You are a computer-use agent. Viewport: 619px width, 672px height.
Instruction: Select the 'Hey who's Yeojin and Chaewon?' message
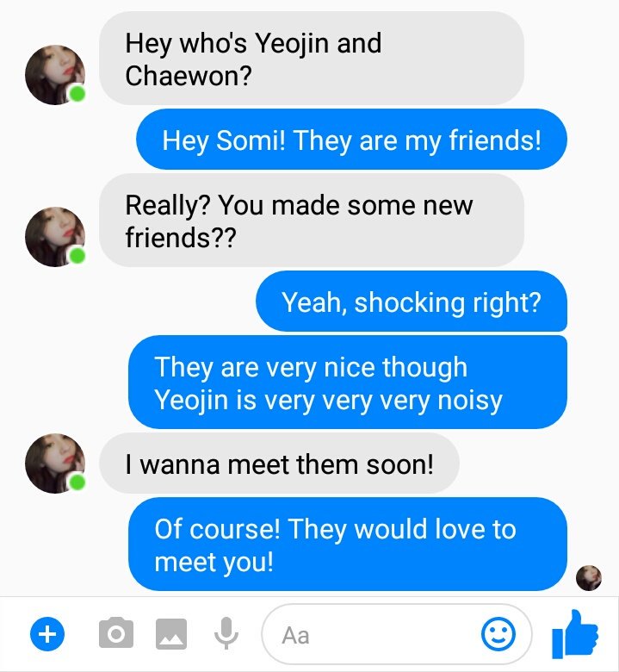[x=312, y=59]
